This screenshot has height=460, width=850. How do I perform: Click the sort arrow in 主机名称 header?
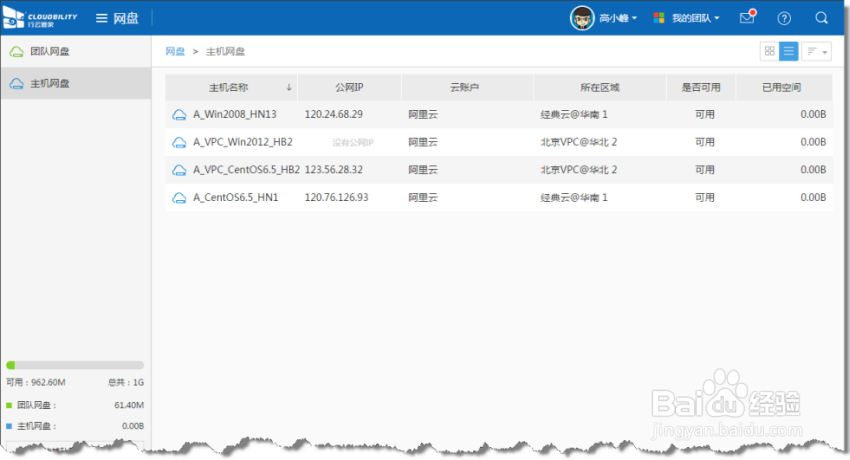[289, 87]
